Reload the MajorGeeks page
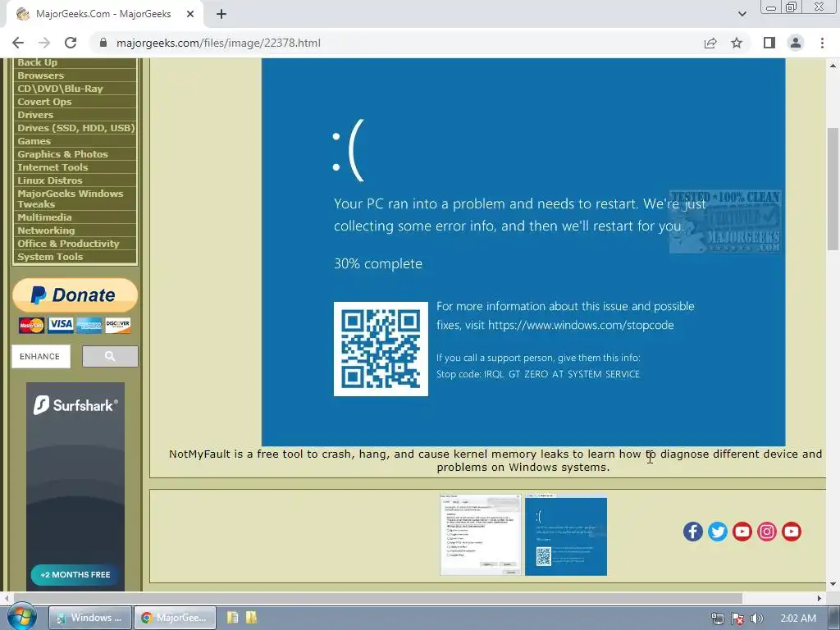Viewport: 840px width, 630px height. coord(71,43)
